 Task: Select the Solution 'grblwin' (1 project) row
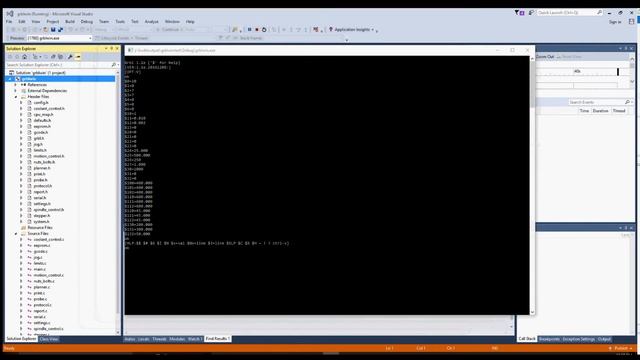(x=40, y=73)
